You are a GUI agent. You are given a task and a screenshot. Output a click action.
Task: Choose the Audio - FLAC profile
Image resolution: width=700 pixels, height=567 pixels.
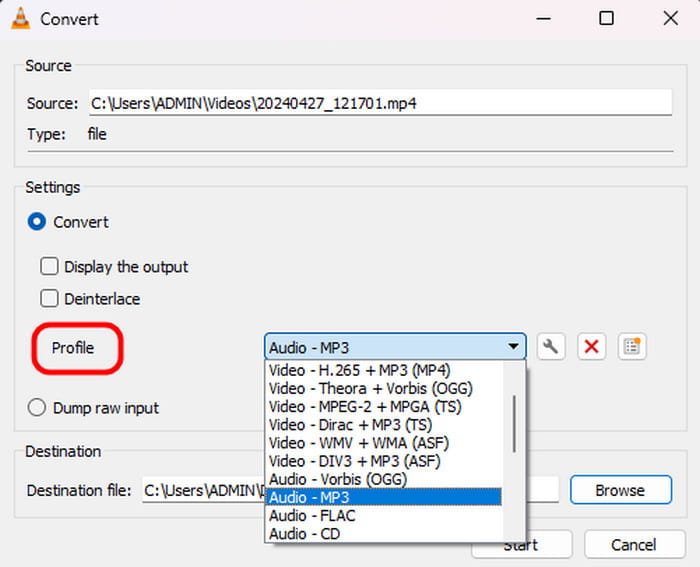tap(384, 516)
